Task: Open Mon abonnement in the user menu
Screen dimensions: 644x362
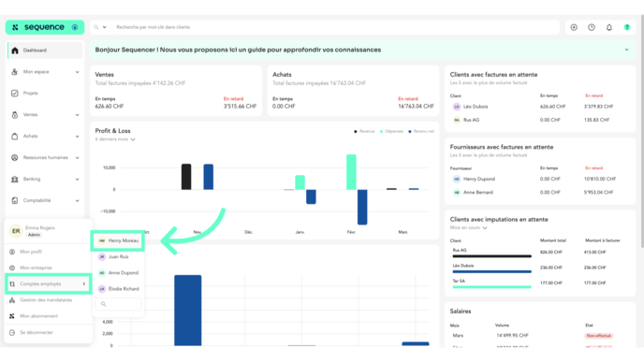Action: click(38, 316)
